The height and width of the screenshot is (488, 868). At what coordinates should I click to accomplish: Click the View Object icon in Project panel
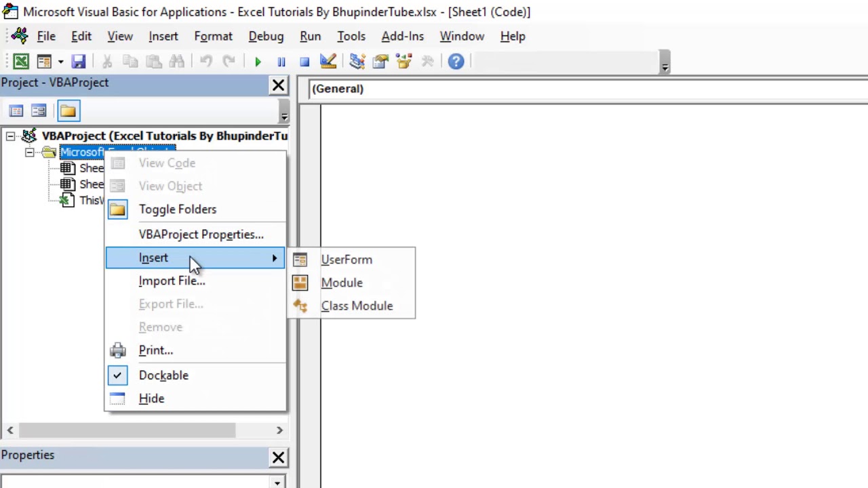pyautogui.click(x=39, y=110)
